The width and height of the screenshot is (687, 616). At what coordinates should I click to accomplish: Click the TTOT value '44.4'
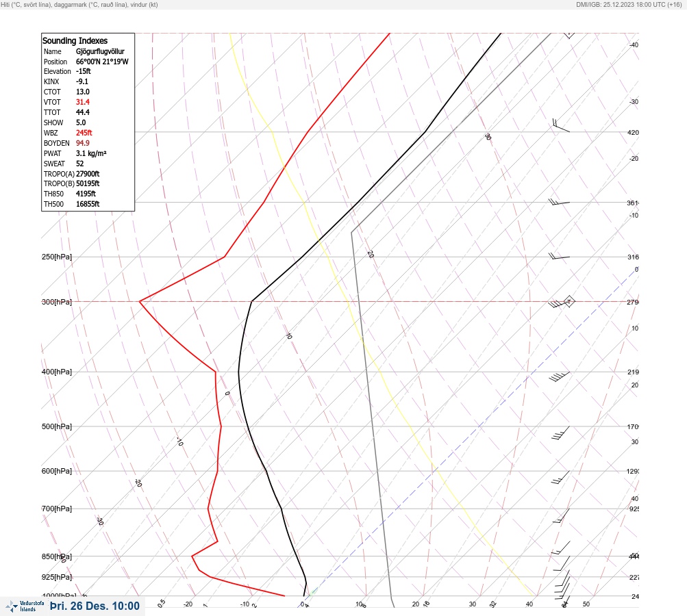point(83,112)
